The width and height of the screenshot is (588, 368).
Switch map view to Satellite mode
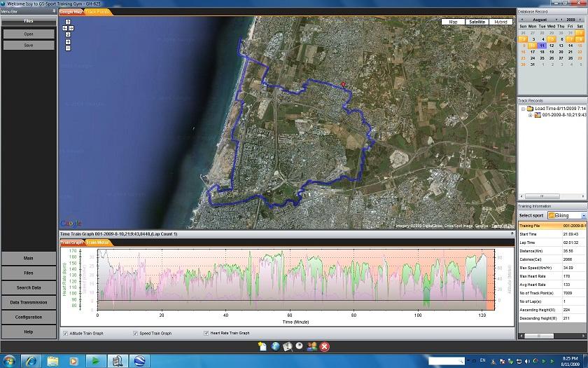tap(477, 22)
